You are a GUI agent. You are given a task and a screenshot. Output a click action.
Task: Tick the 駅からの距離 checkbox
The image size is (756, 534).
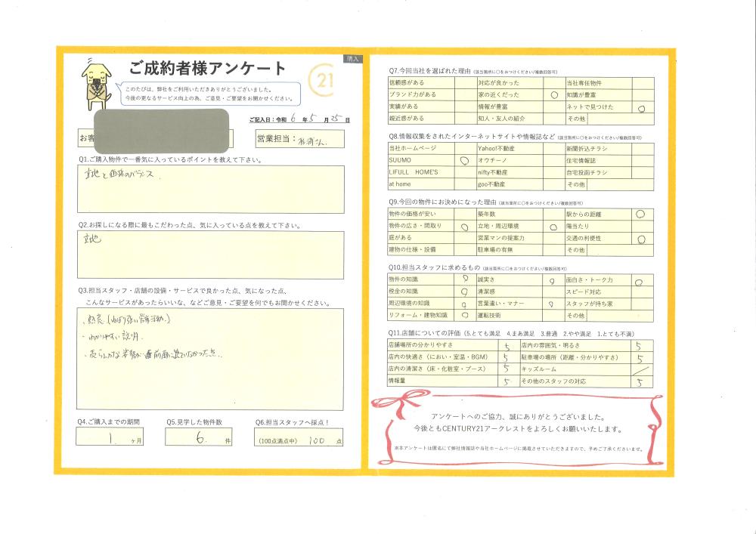(641, 215)
